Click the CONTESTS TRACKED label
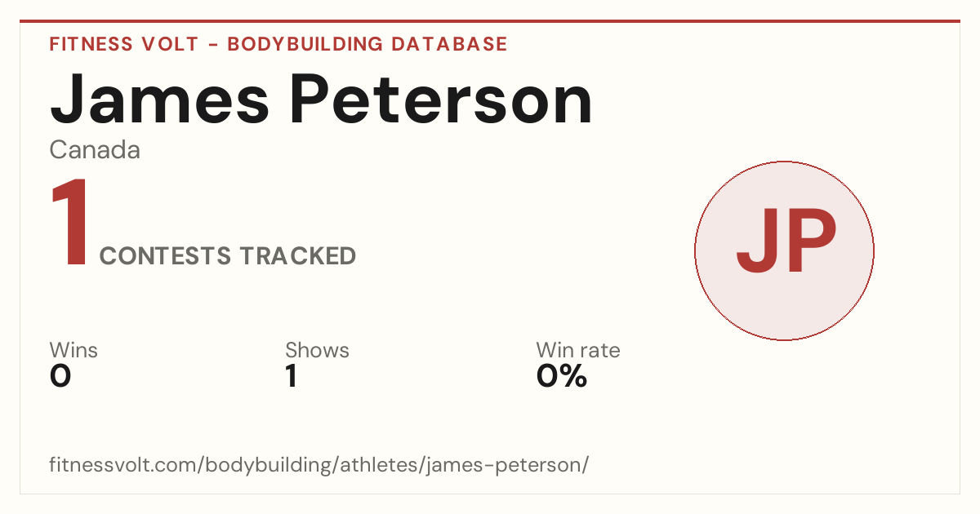The width and height of the screenshot is (980, 514). pyautogui.click(x=228, y=256)
